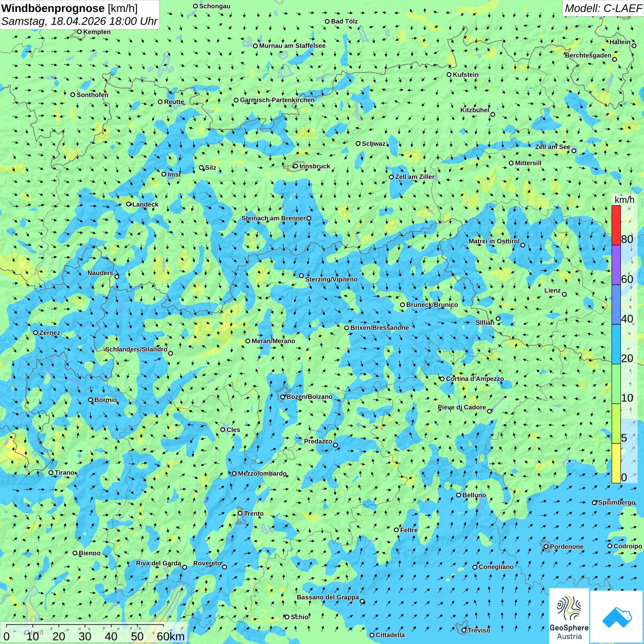
Task: Click the Bad Tölz label
Action: coord(344,21)
